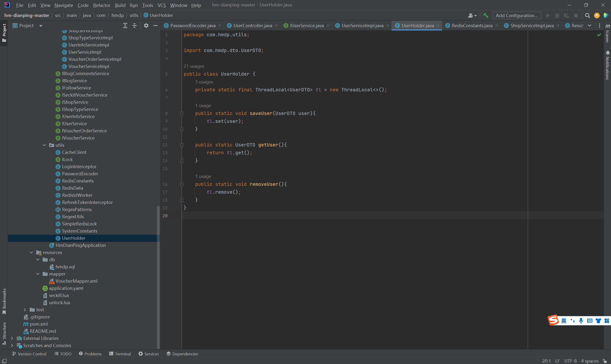Hide the Project tool window

coord(155,26)
